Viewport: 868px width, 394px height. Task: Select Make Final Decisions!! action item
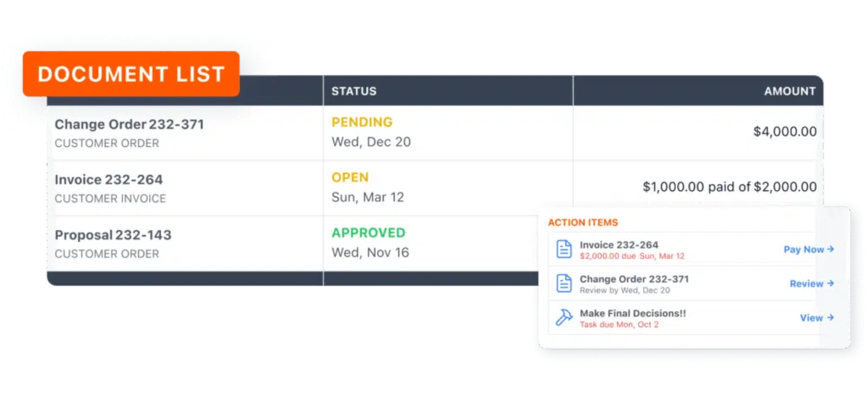pos(633,313)
